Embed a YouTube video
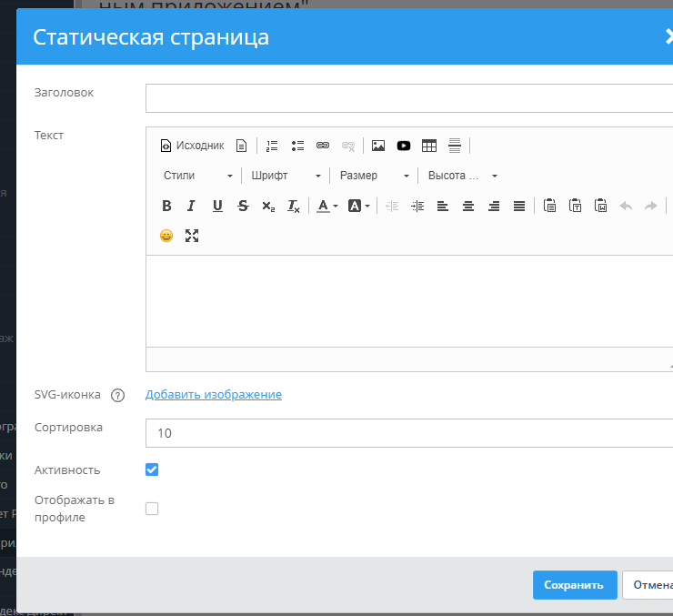Image resolution: width=673 pixels, height=616 pixels. point(404,146)
